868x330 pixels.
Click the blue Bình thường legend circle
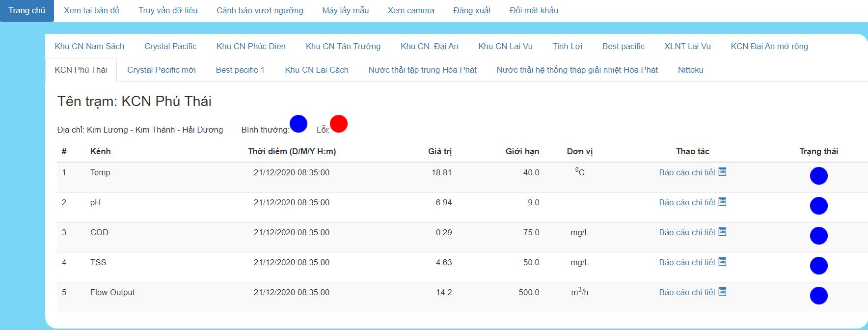pyautogui.click(x=298, y=124)
